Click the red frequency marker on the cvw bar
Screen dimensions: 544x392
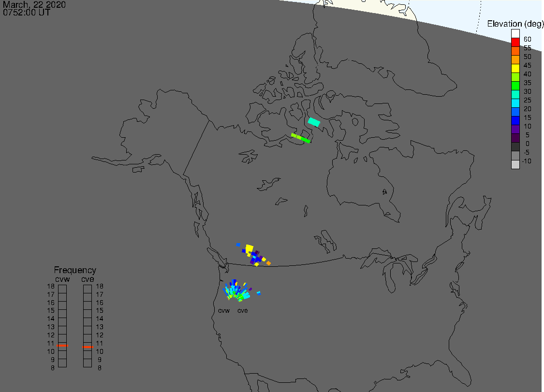point(62,346)
